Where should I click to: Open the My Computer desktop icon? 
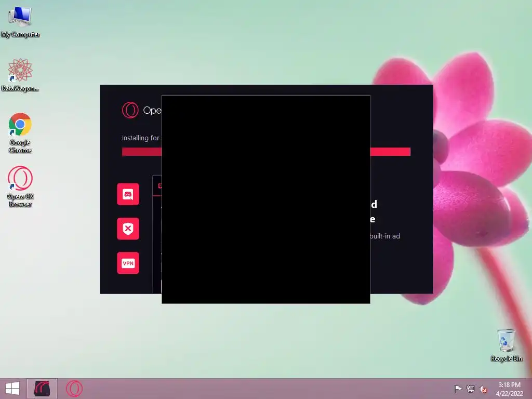click(x=20, y=21)
